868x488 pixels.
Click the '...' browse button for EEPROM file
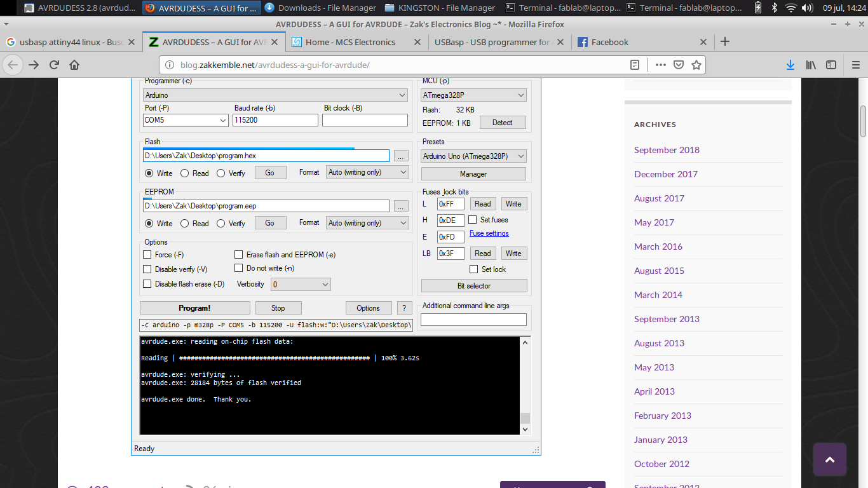[x=401, y=206]
